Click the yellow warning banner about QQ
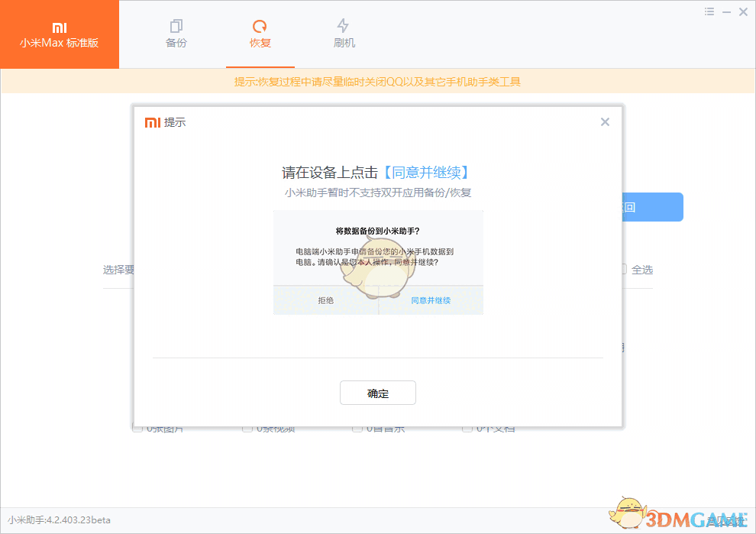The height and width of the screenshot is (534, 756). 378,81
